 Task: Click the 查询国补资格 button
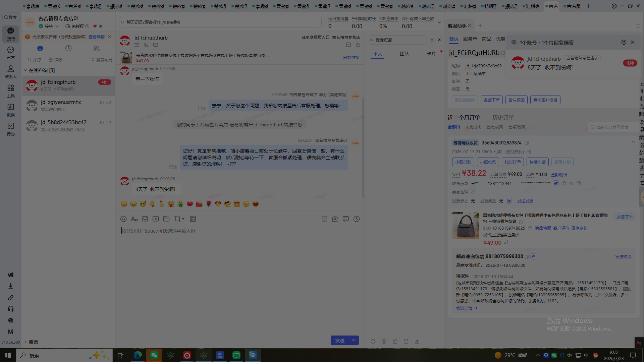pyautogui.click(x=545, y=100)
